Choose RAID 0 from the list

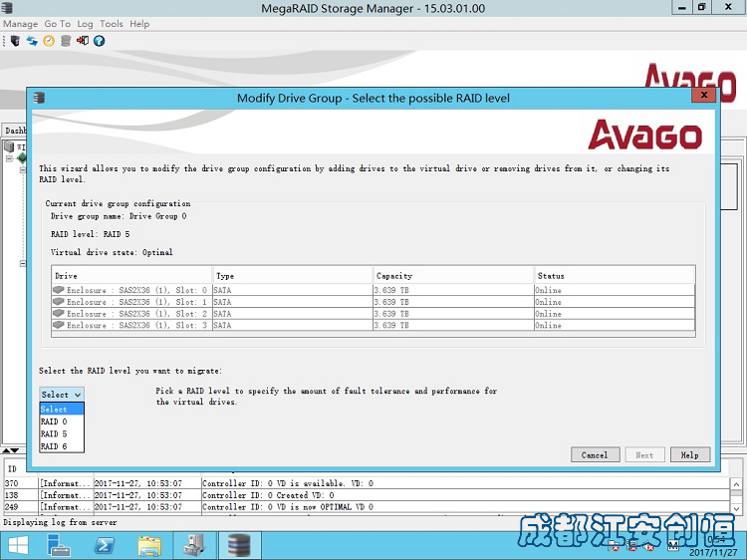(x=62, y=421)
